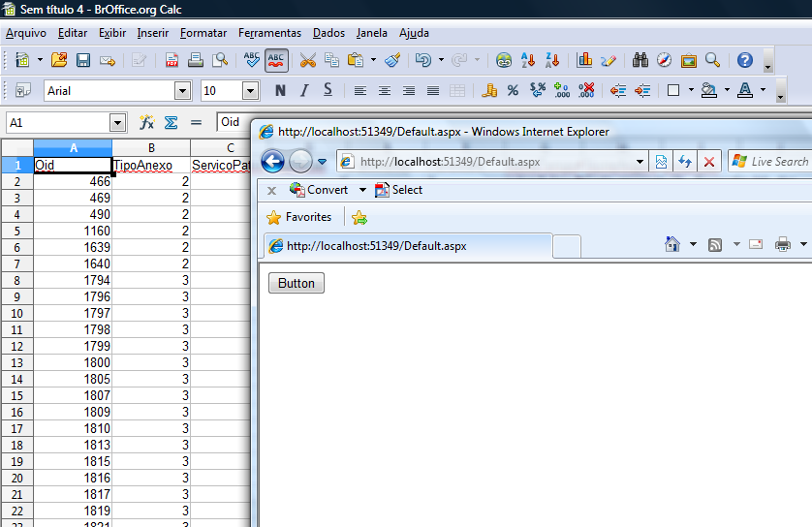Click the Save document icon
This screenshot has width=812, height=527.
coord(83,60)
